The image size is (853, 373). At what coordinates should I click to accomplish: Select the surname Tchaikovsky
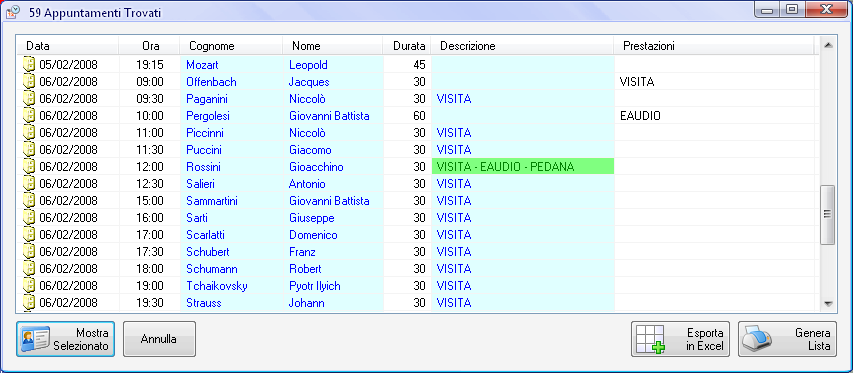coord(217,286)
